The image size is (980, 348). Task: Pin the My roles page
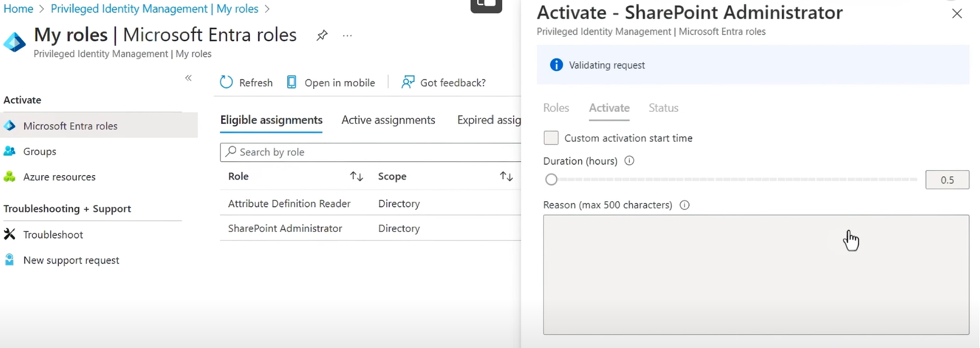[x=322, y=36]
